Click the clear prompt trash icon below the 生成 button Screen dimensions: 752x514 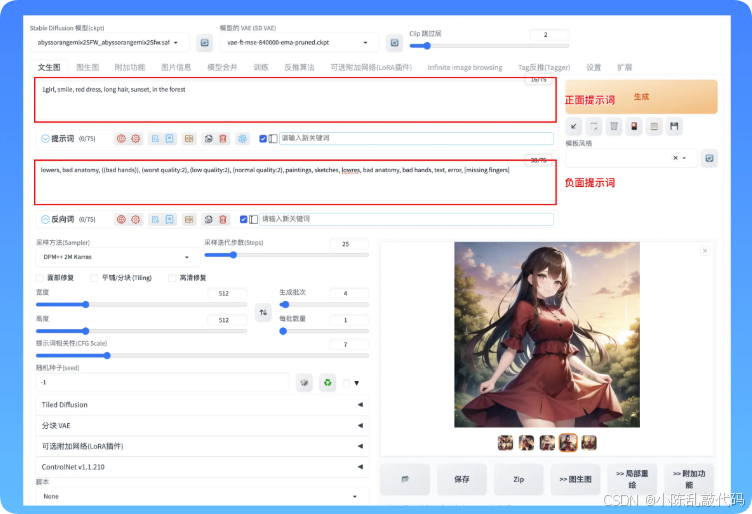coord(614,127)
